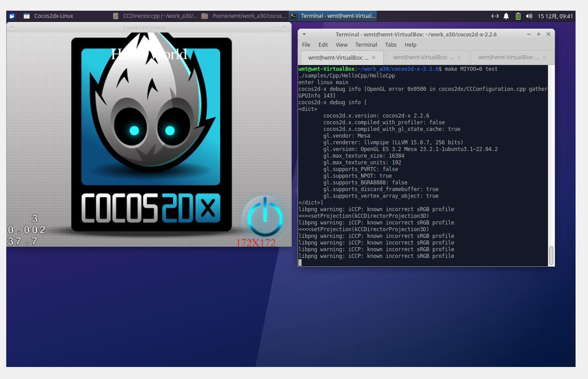The width and height of the screenshot is (588, 379).
Task: Click the 'gl.supports_NPOT: true' line
Action: (x=358, y=176)
